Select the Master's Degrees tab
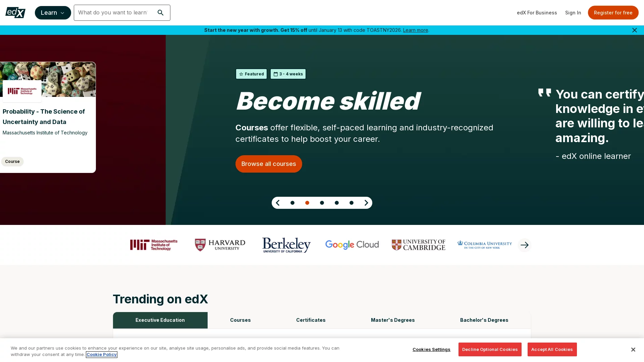Image resolution: width=644 pixels, height=362 pixels. coord(392,320)
